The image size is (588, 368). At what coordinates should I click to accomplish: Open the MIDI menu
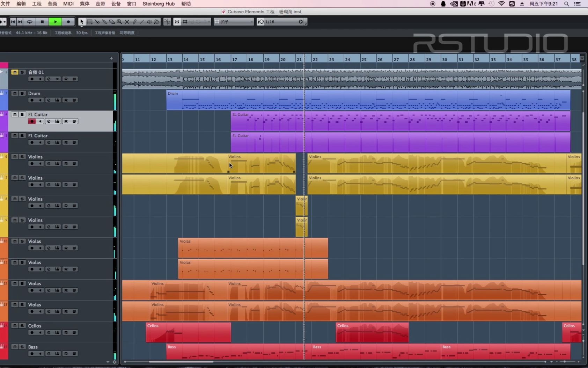coord(68,3)
